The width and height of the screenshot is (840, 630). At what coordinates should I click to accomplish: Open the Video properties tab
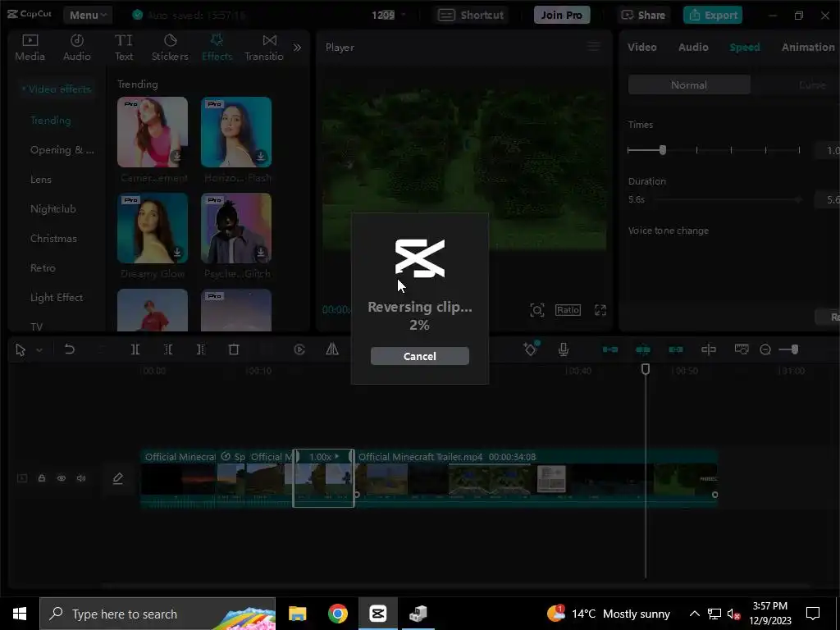coord(641,47)
